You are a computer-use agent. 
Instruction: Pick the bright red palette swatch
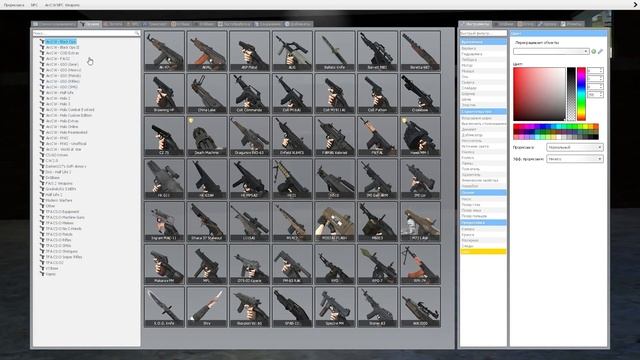(516, 127)
